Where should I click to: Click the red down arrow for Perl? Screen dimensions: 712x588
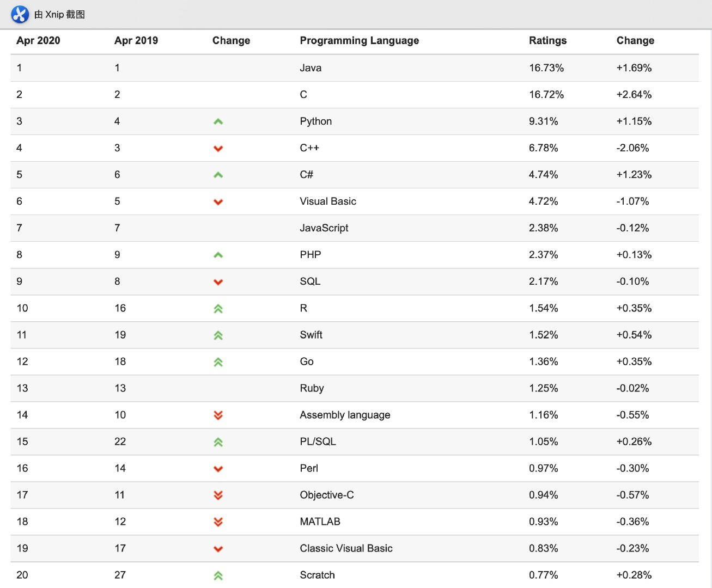218,469
